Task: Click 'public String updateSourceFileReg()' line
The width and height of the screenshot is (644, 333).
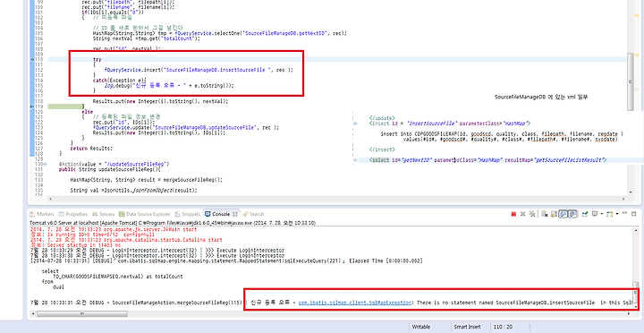Action: 110,169
